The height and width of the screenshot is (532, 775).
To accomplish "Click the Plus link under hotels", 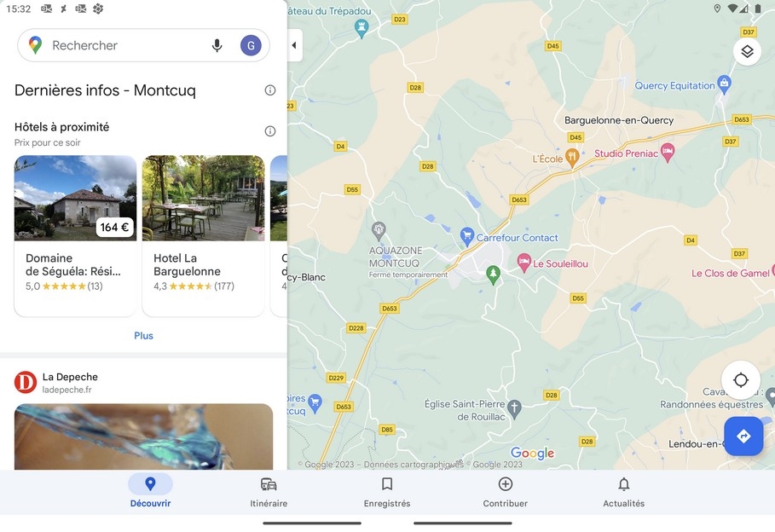I will tap(143, 335).
